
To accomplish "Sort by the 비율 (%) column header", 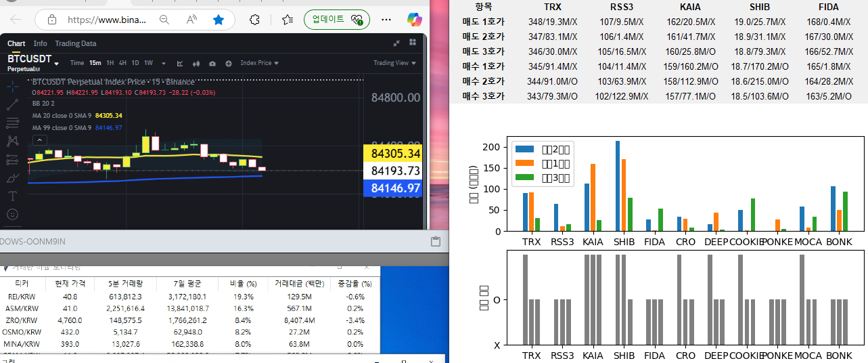I will point(244,284).
